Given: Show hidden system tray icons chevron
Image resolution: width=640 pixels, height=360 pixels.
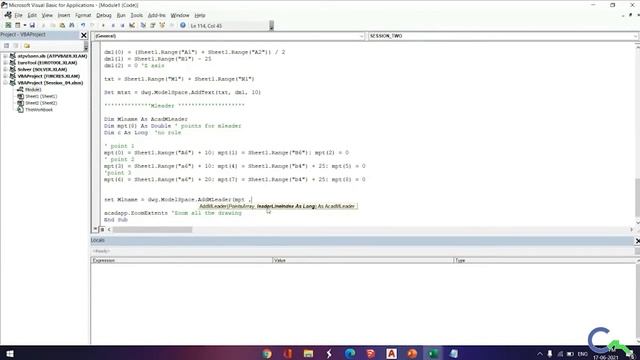Looking at the screenshot, I should (x=540, y=354).
